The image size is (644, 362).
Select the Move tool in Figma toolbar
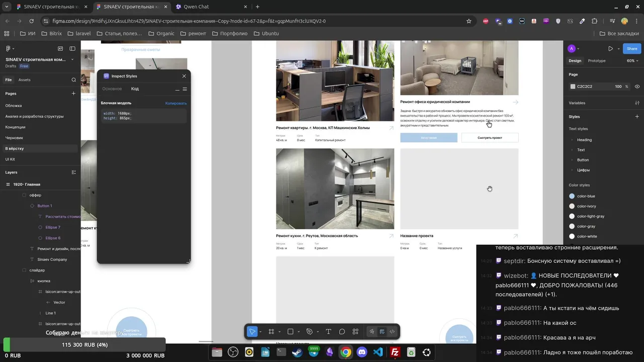[252, 331]
